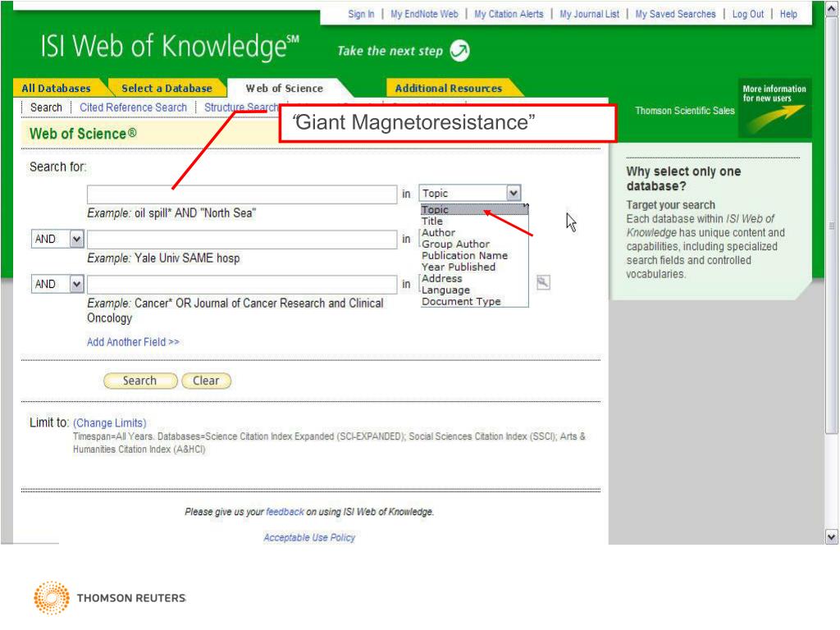Click the first search term input field
Image resolution: width=840 pixels, height=630 pixels.
tap(242, 194)
